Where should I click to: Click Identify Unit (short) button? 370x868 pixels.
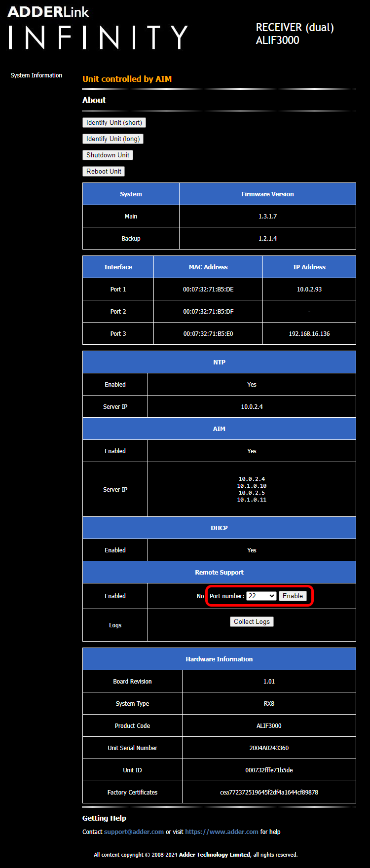click(114, 122)
